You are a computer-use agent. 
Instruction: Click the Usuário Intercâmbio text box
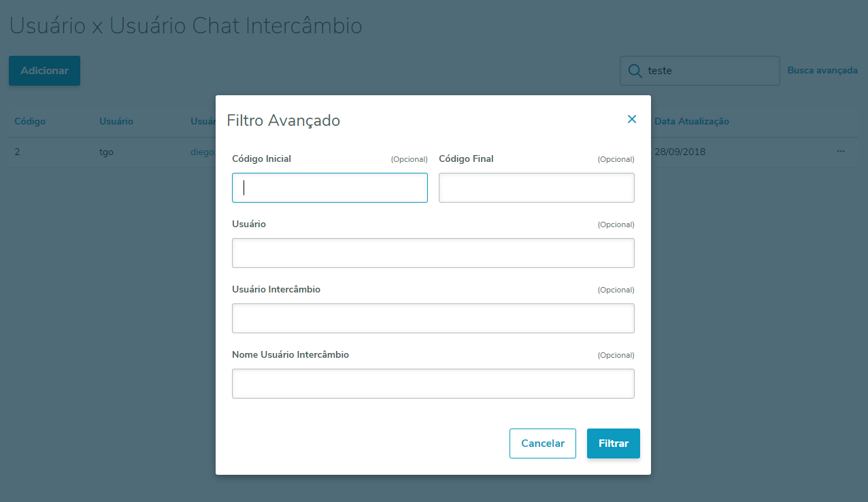[x=433, y=318]
